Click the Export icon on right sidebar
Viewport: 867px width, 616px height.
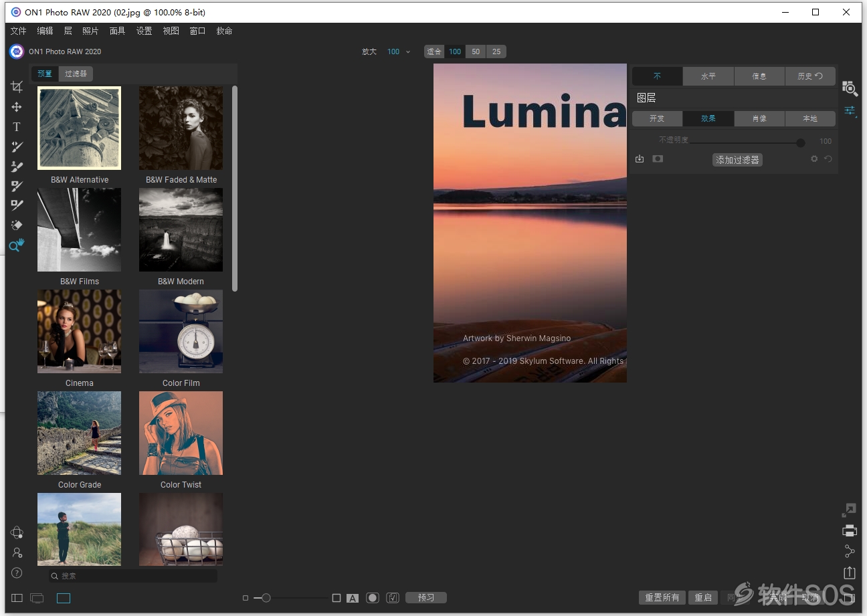[x=849, y=573]
